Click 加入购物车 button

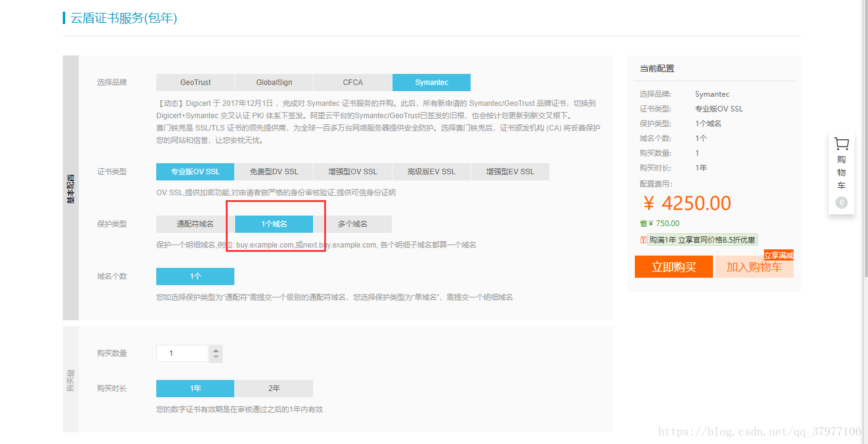(x=754, y=267)
